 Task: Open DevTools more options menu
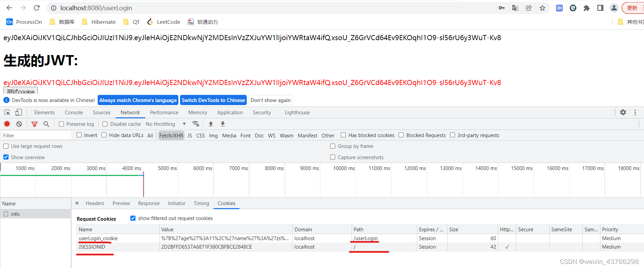pos(635,112)
